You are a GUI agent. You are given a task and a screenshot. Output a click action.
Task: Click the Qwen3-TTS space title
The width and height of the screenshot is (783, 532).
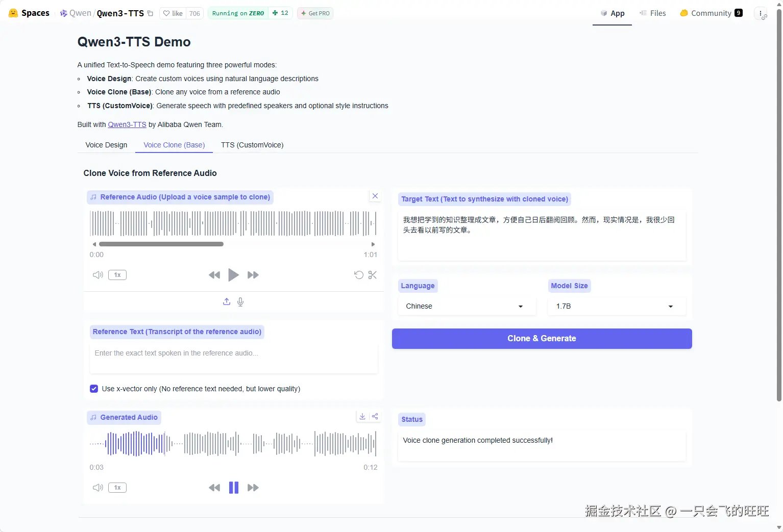point(120,13)
